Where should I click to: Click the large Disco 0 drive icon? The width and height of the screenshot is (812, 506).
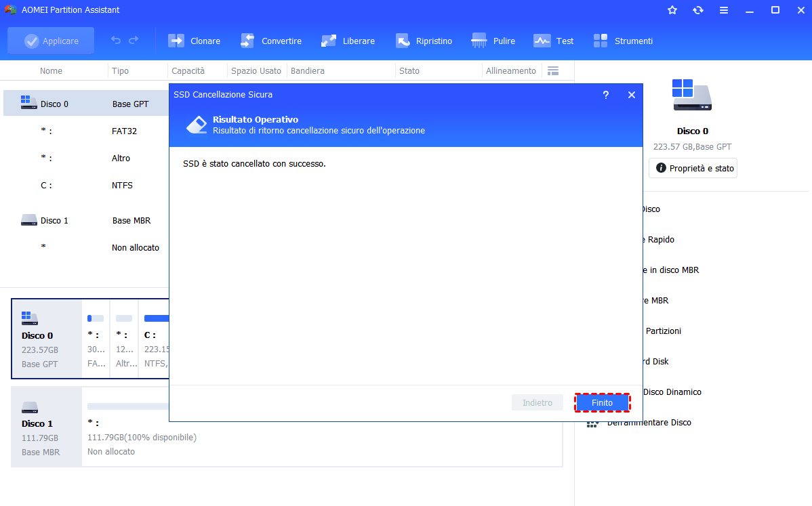pos(692,95)
